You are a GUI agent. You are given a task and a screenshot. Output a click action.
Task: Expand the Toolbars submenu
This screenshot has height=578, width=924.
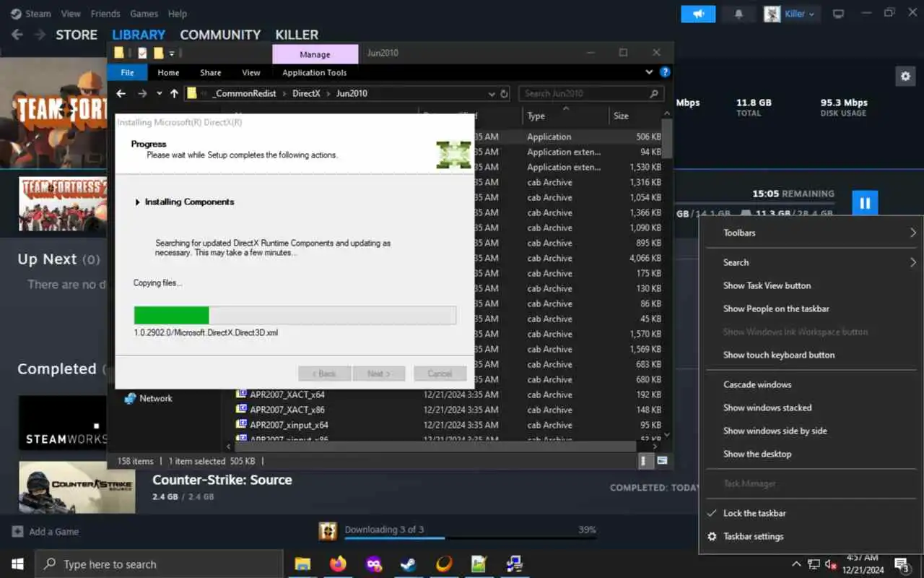coord(811,233)
